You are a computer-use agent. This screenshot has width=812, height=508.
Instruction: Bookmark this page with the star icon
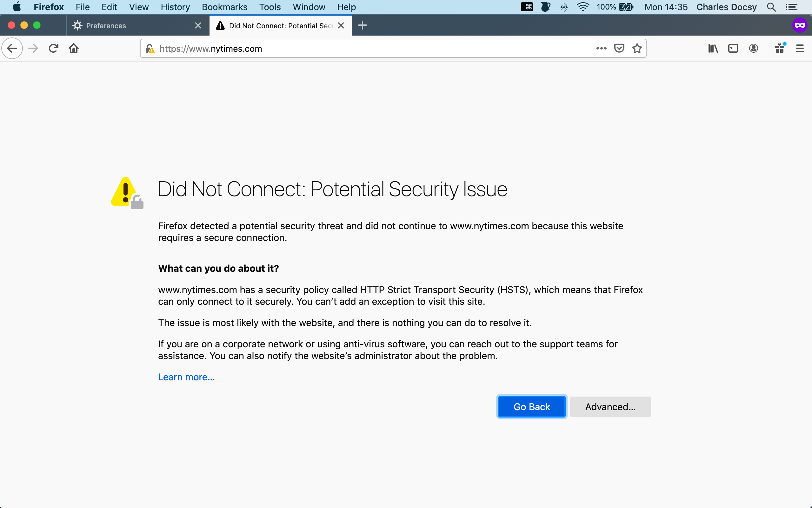coord(637,48)
